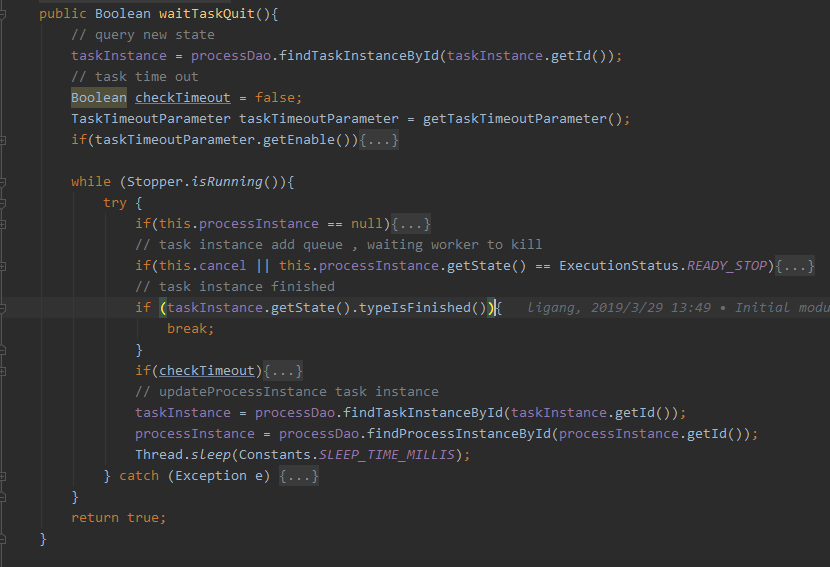Click the '// task instance finished' comment
830x567 pixels.
tap(235, 286)
